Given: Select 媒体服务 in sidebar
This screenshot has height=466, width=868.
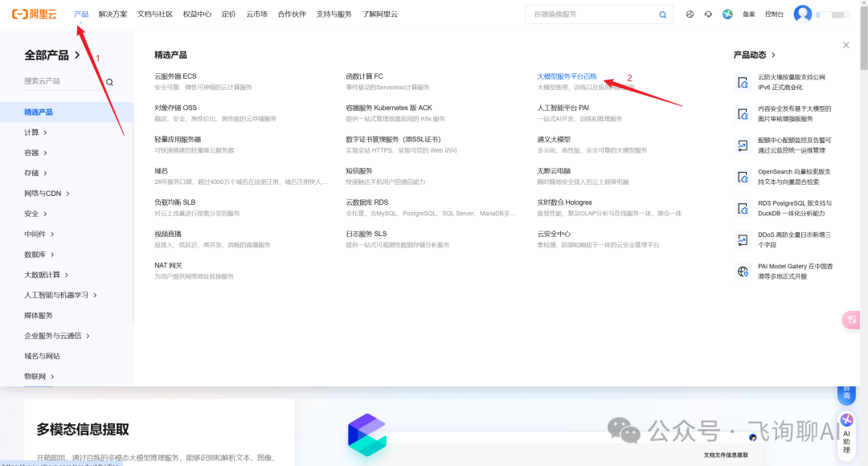Looking at the screenshot, I should coord(39,316).
